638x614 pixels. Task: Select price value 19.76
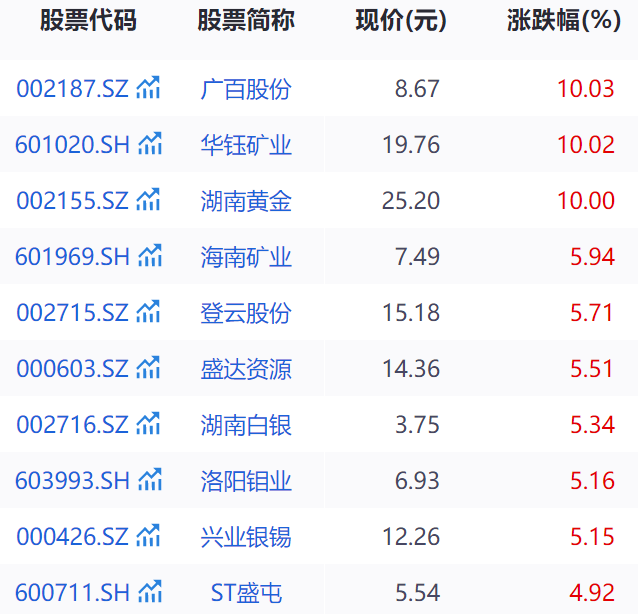pyautogui.click(x=411, y=144)
